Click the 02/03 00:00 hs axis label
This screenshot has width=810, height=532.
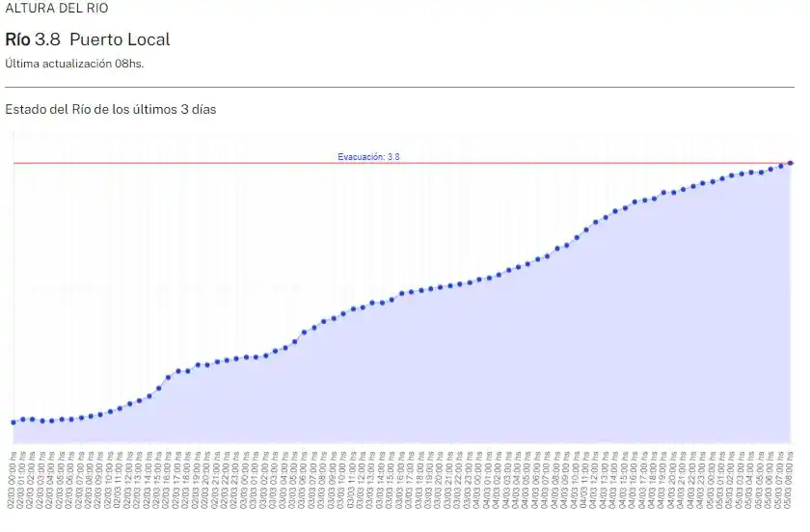coord(13,487)
